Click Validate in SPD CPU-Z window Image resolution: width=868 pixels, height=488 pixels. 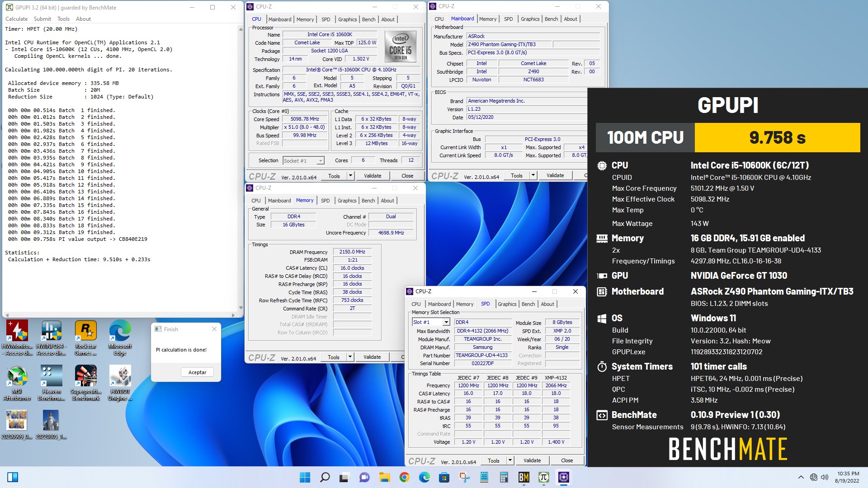(532, 460)
